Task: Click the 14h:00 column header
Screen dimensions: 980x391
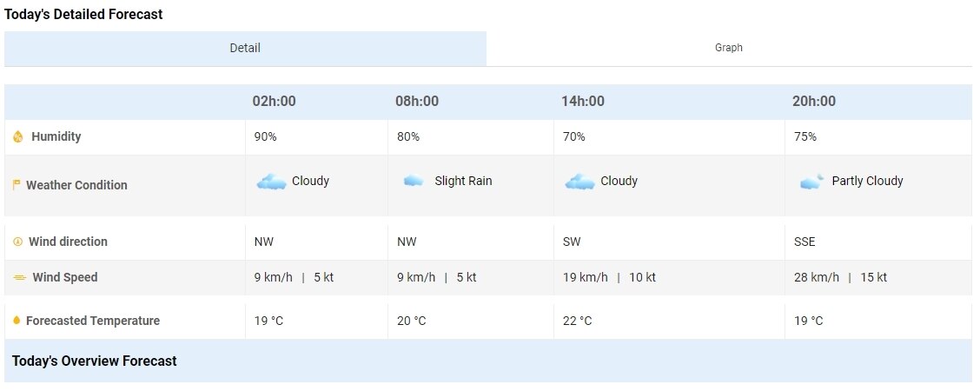Action: (583, 102)
